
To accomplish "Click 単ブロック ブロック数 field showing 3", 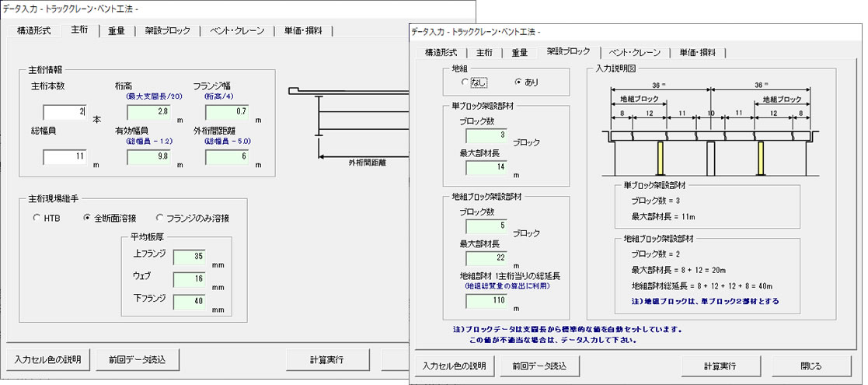I will click(x=486, y=136).
